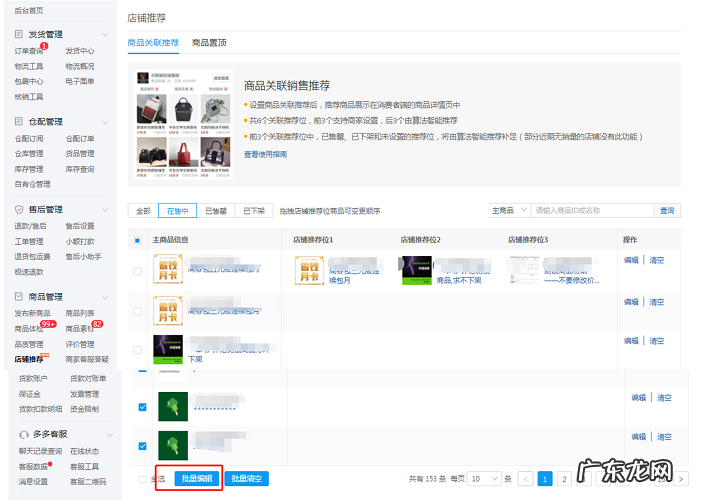Image resolution: width=711 pixels, height=500 pixels.
Task: Click the 批量清空 button
Action: pos(247,479)
